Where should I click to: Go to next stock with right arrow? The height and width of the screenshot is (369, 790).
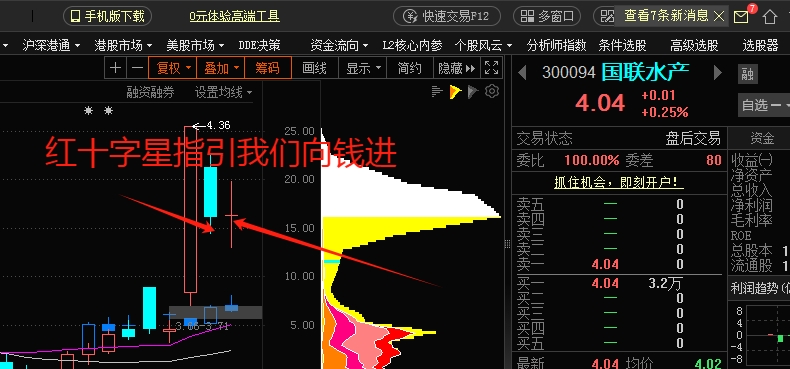tap(718, 73)
